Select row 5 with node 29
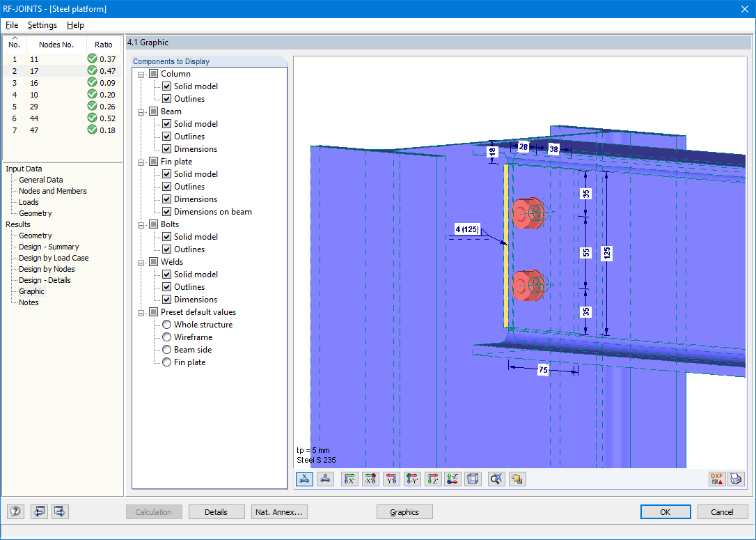Image resolution: width=756 pixels, height=540 pixels. (x=62, y=107)
